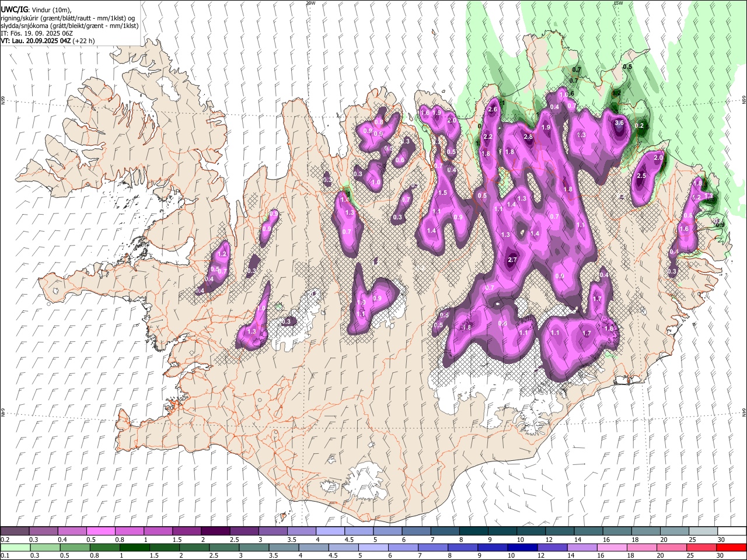Click the '15W' longitude label at top

coord(618,3)
